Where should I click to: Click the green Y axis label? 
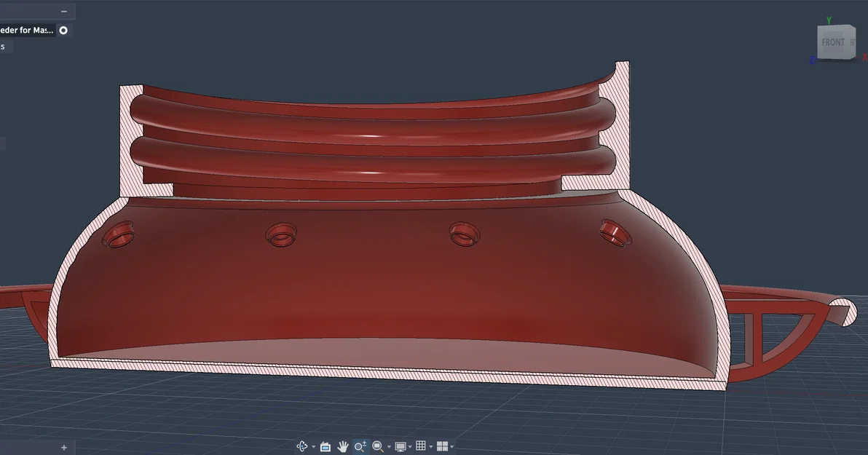tap(829, 20)
